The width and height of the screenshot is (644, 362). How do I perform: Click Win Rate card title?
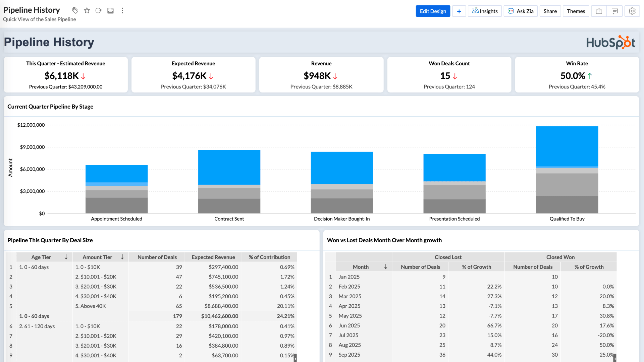click(577, 63)
